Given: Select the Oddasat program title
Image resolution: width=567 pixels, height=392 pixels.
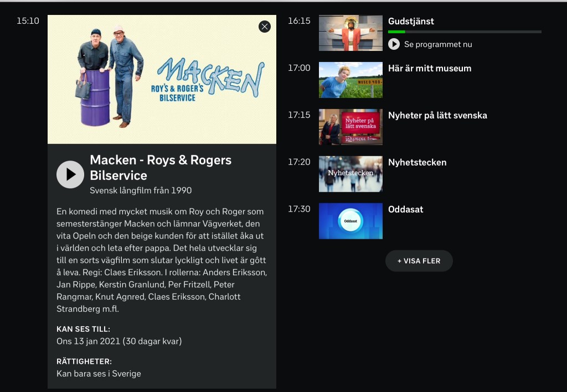Looking at the screenshot, I should pos(406,209).
